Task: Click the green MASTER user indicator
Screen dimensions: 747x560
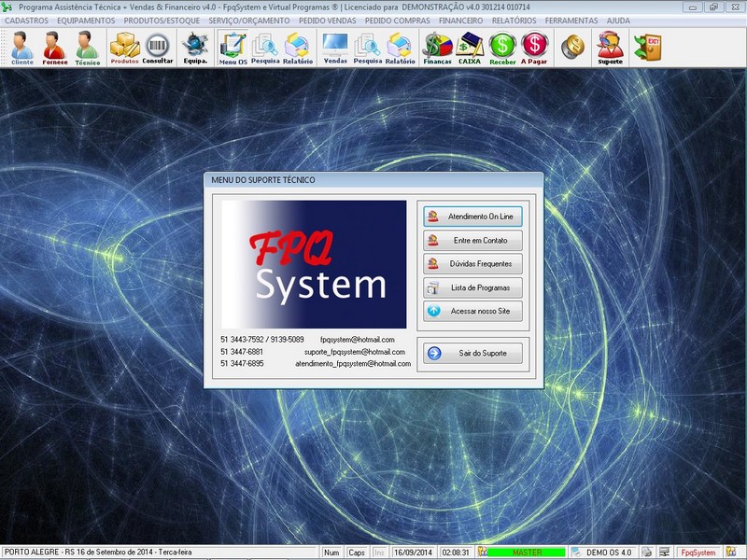Action: 527,553
